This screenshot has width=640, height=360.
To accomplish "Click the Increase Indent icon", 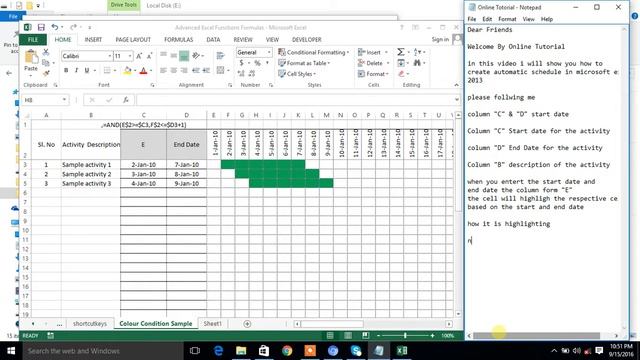I will click(x=207, y=70).
